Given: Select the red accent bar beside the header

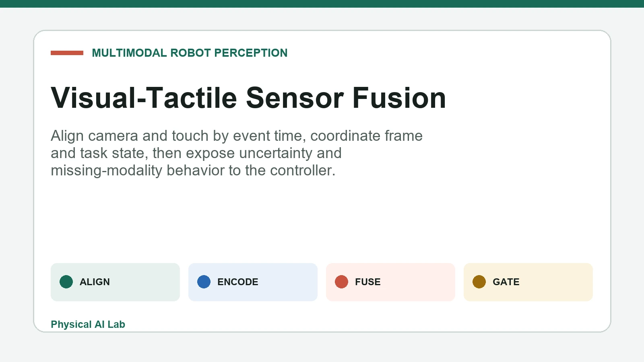Looking at the screenshot, I should 67,53.
